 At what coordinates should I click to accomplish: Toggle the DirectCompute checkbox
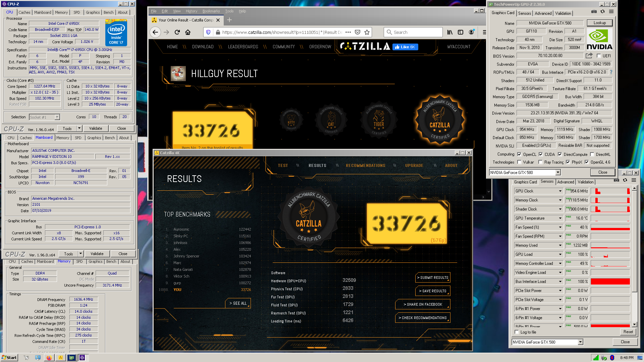[560, 155]
